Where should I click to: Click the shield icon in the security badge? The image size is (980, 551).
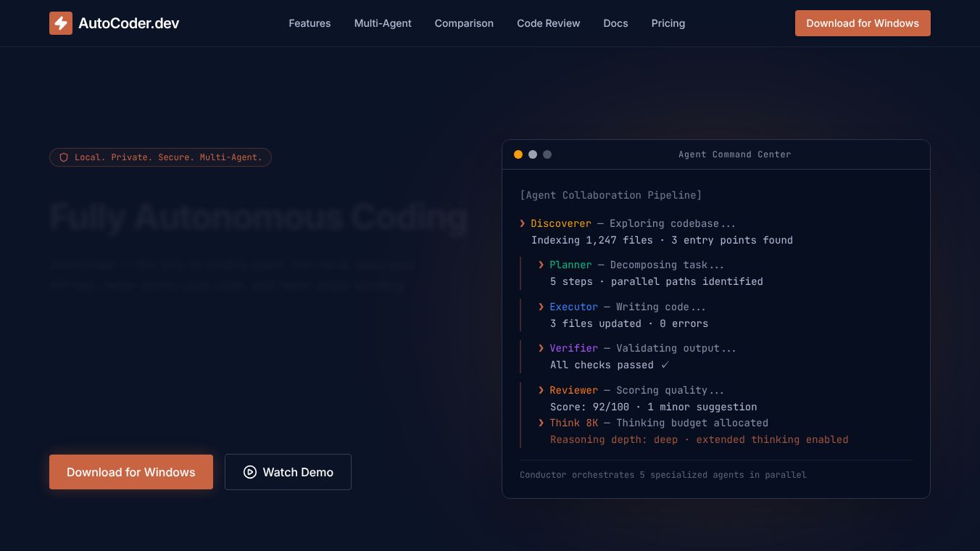(64, 157)
